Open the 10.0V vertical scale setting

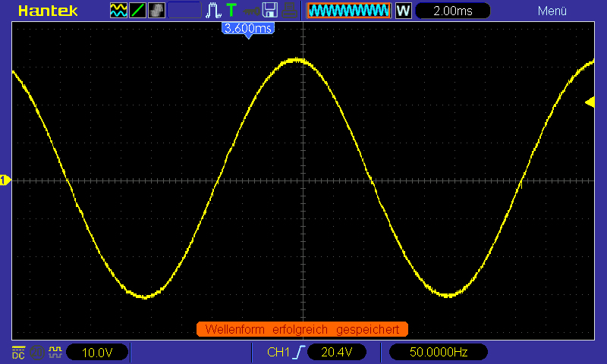[97, 352]
